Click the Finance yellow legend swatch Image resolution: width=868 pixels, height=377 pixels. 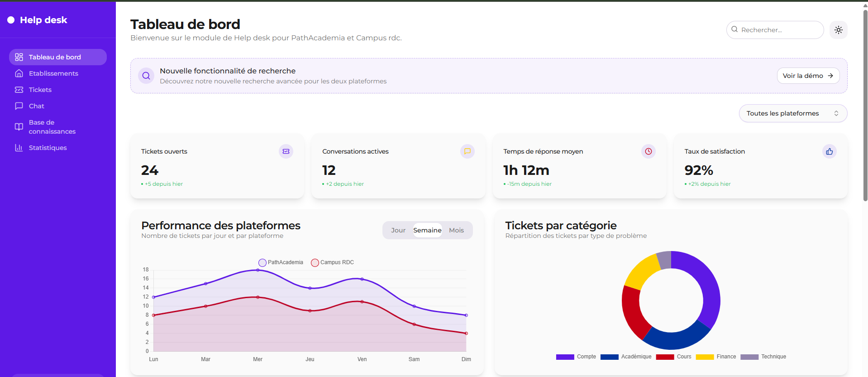[x=705, y=357]
